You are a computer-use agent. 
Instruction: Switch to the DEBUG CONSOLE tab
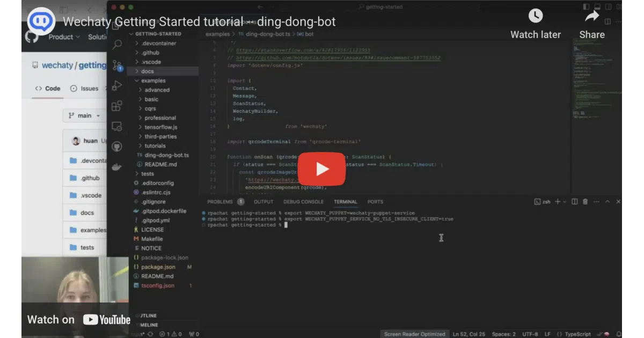coord(303,202)
